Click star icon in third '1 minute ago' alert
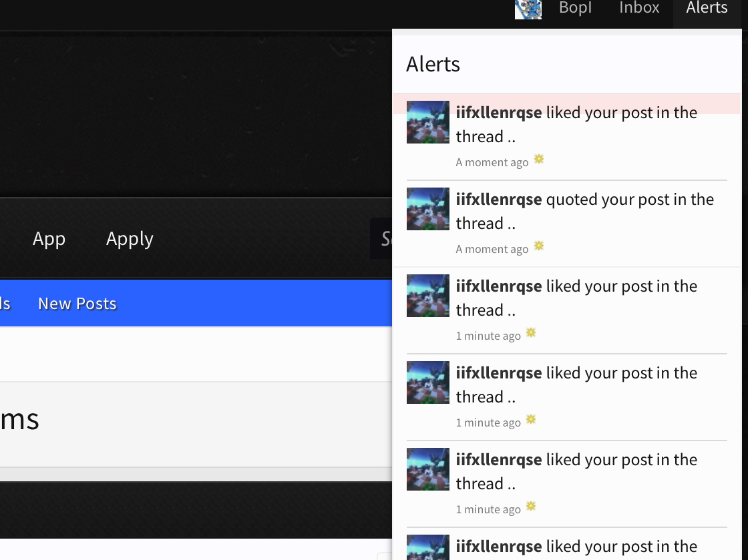 (531, 506)
